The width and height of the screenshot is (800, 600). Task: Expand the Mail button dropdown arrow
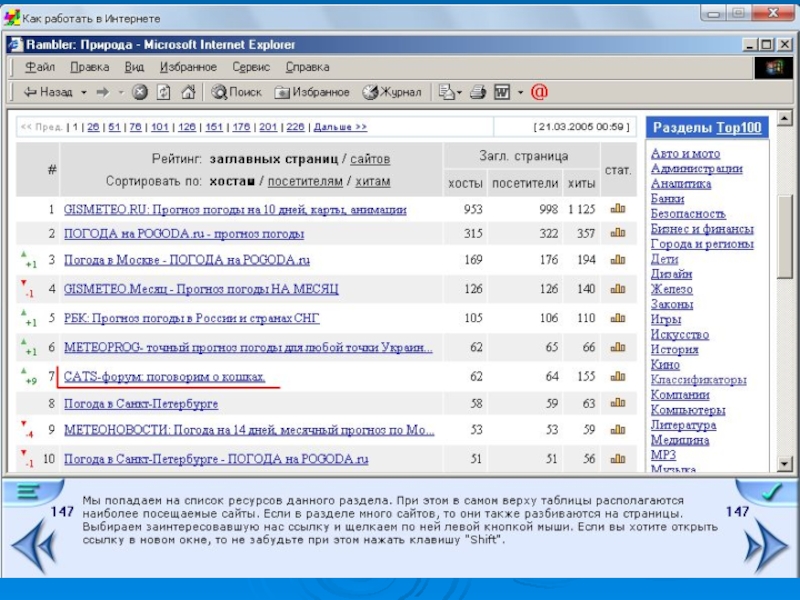pos(459,92)
